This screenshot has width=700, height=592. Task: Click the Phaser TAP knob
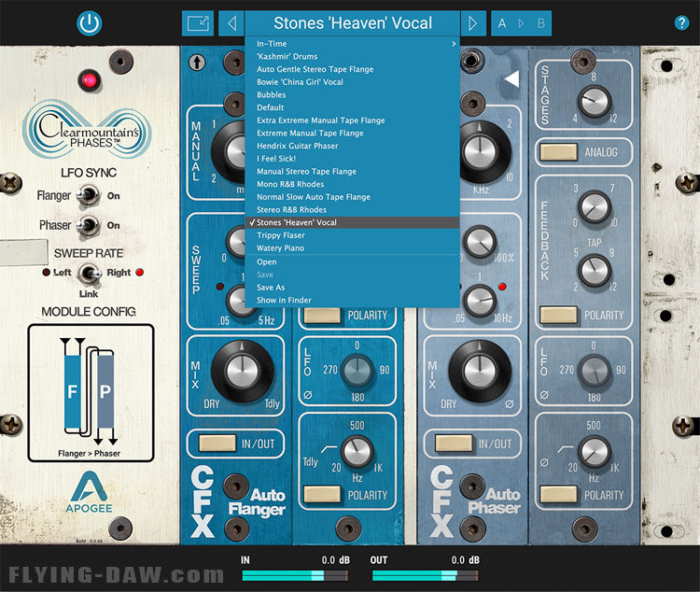pyautogui.click(x=595, y=270)
